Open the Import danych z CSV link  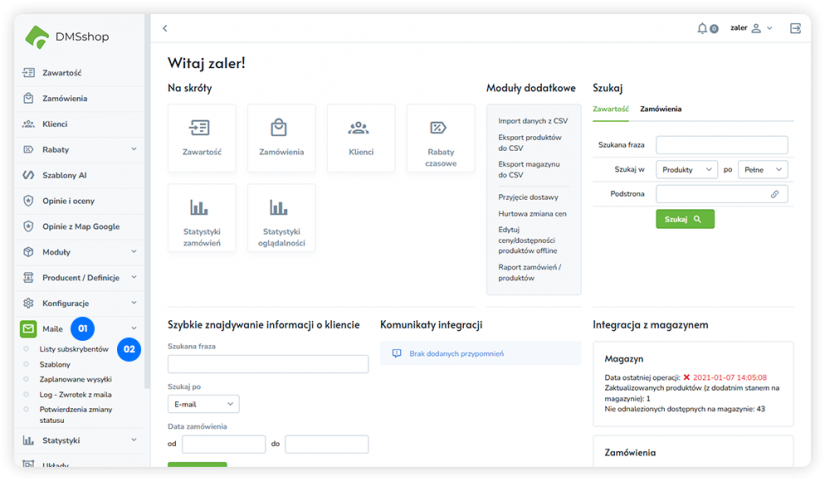coord(532,120)
